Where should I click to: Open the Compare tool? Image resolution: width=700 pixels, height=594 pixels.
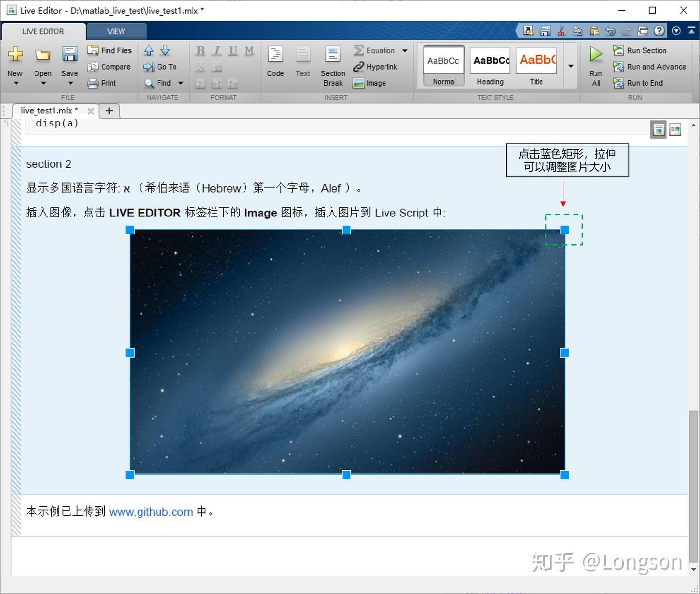(x=110, y=67)
